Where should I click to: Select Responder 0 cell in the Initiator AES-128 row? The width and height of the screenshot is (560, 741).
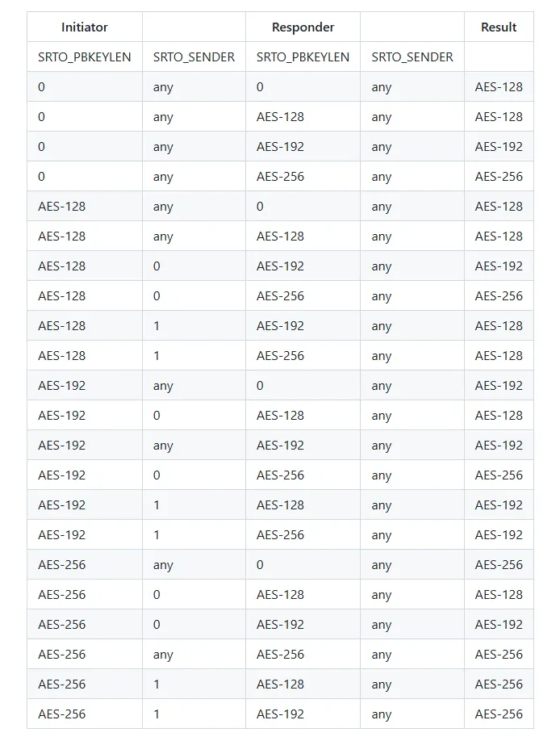tap(260, 207)
